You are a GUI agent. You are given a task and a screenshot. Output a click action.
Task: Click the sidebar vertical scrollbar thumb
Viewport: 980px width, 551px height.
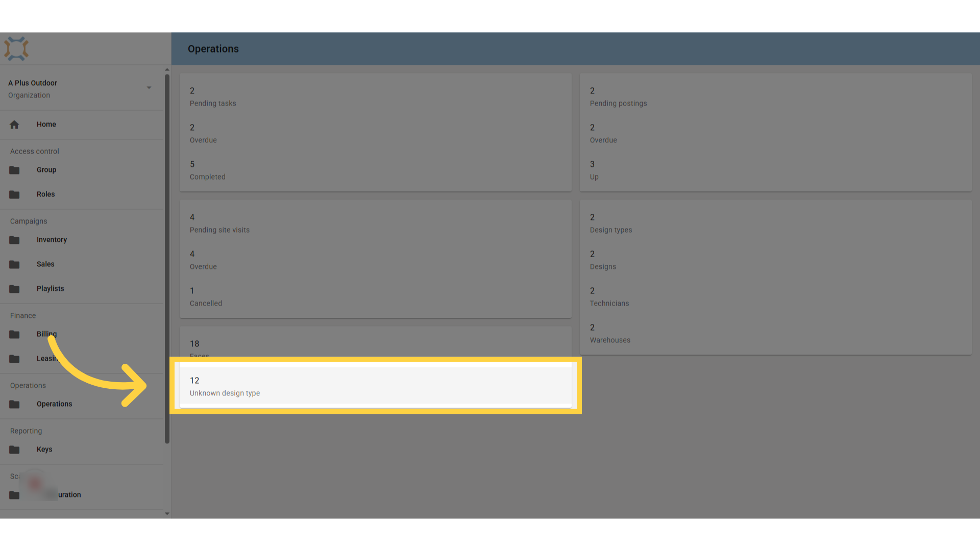(167, 259)
